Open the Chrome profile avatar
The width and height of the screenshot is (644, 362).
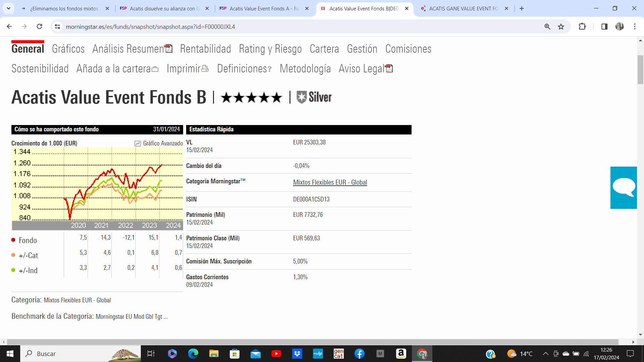pyautogui.click(x=620, y=26)
